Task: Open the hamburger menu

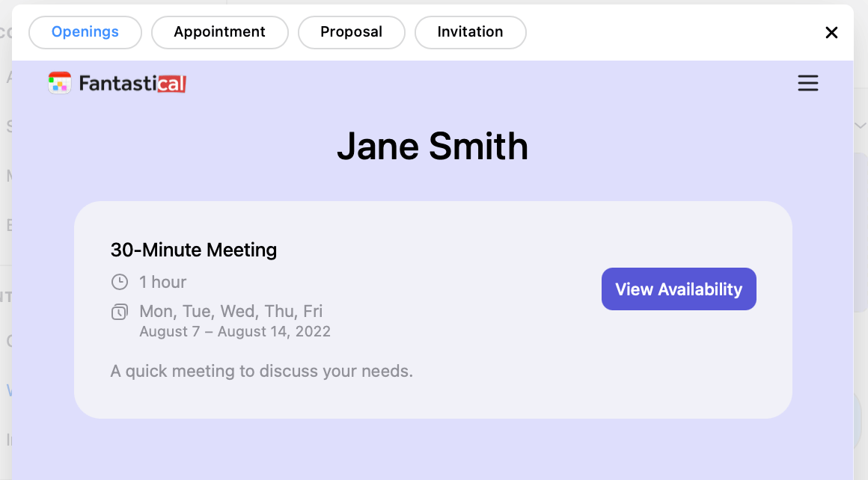Action: pyautogui.click(x=807, y=83)
